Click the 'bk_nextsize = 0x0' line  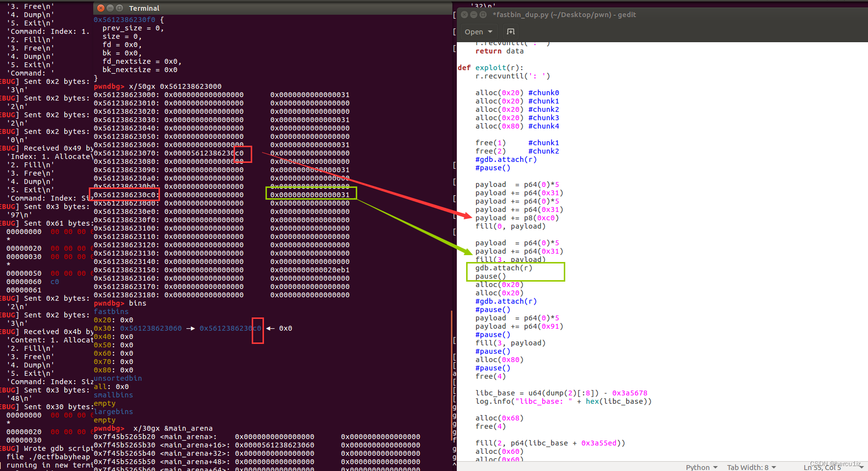click(140, 70)
